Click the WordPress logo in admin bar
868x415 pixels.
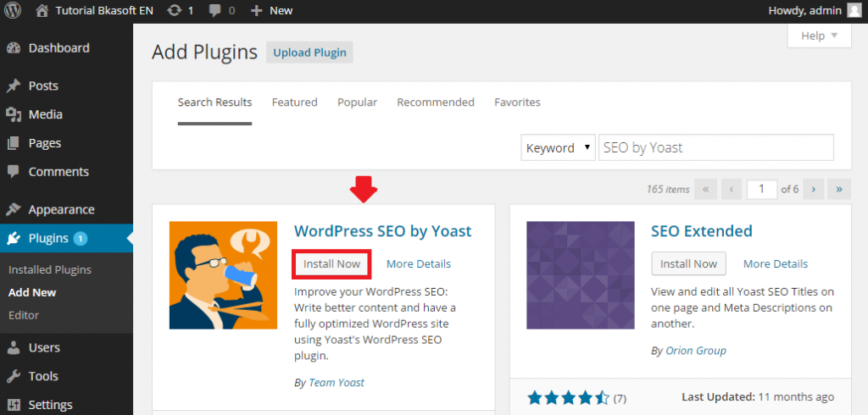[x=14, y=10]
